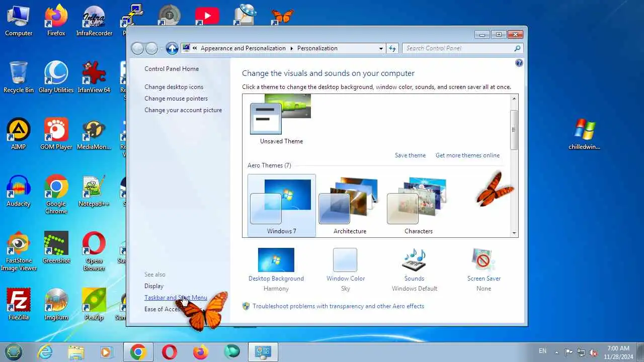
Task: Switch to Chrome on the taskbar
Action: pos(138,352)
